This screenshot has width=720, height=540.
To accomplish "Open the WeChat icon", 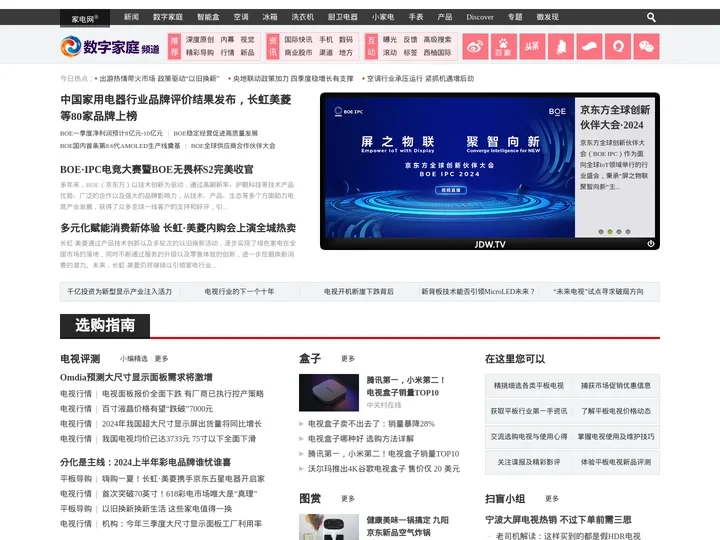I will tap(647, 46).
